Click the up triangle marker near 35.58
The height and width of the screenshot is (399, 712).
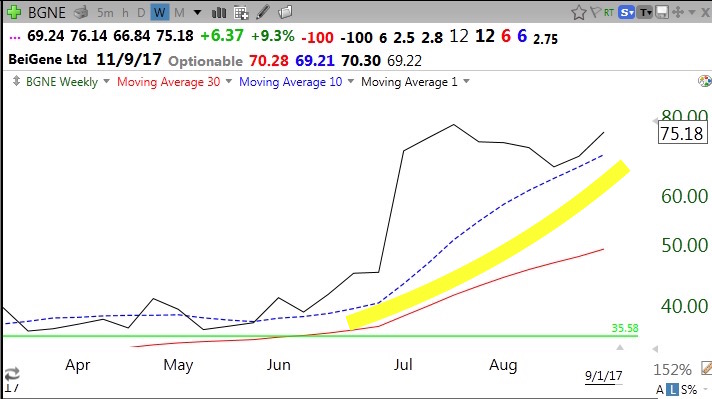click(x=620, y=347)
